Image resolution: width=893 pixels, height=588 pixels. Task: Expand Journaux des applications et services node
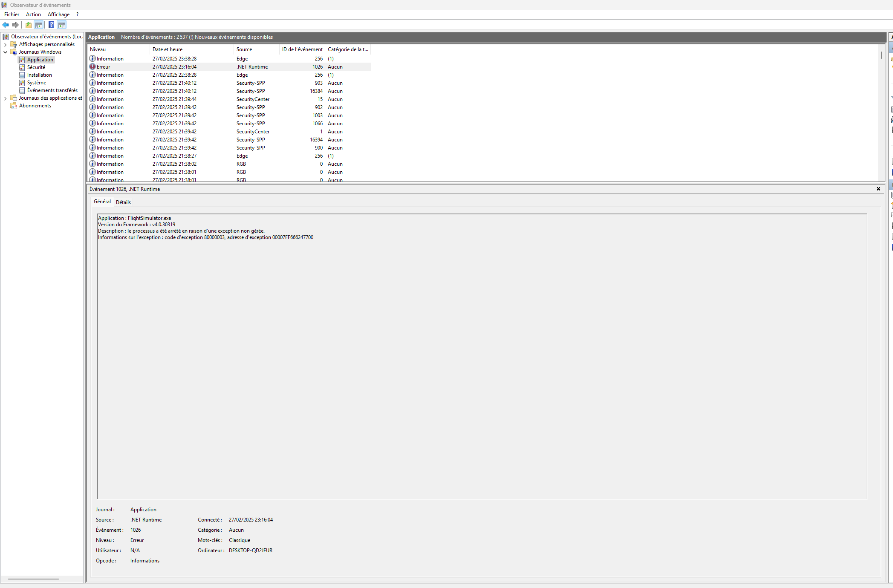click(x=5, y=98)
